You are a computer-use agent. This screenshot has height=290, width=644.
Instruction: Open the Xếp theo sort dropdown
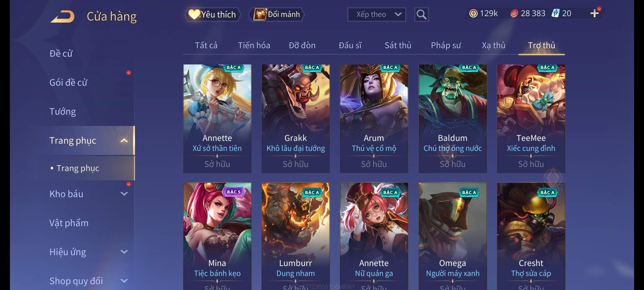tap(376, 15)
